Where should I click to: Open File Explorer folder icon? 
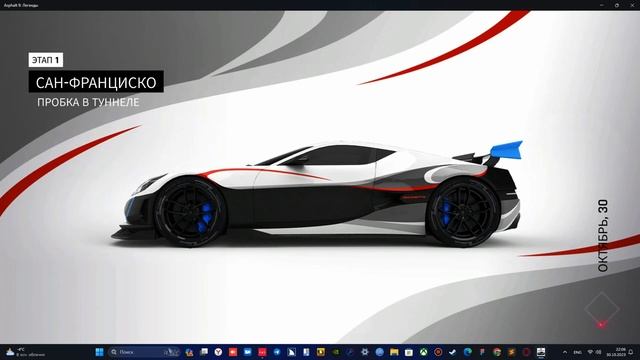point(394,352)
